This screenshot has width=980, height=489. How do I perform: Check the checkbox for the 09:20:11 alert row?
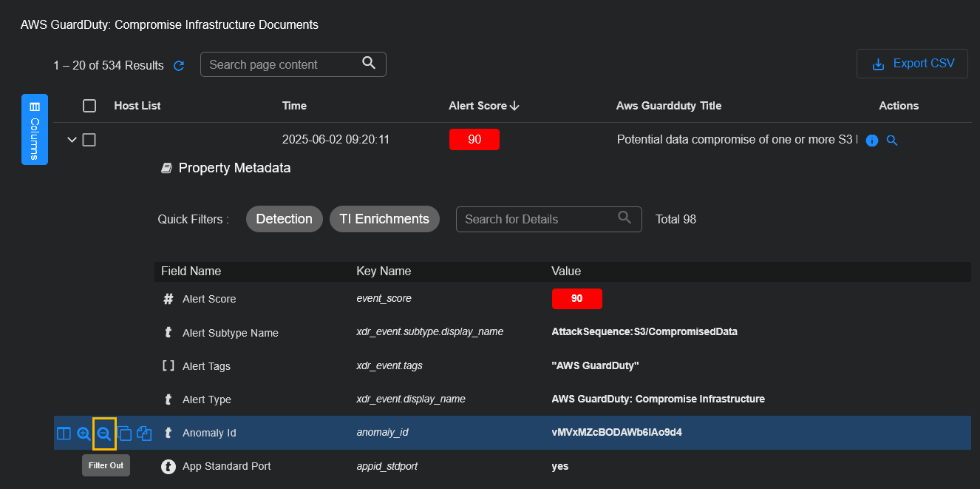coord(89,140)
